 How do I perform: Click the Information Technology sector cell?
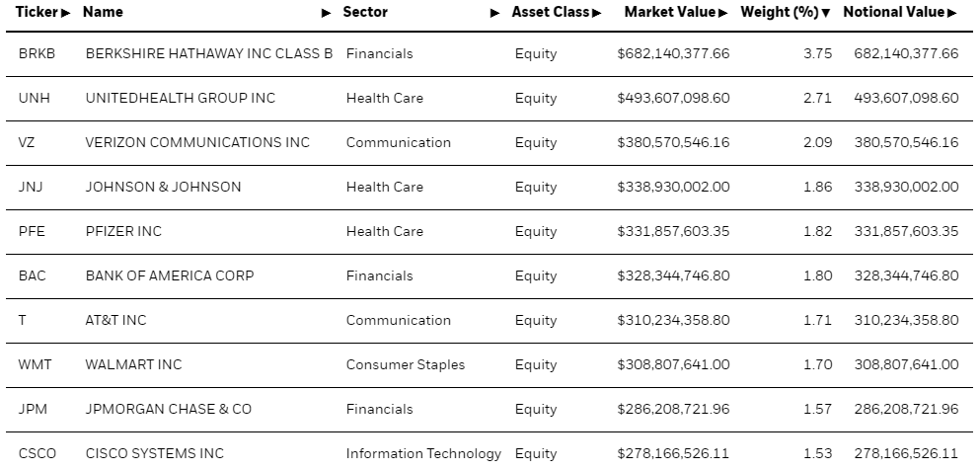pos(423,454)
